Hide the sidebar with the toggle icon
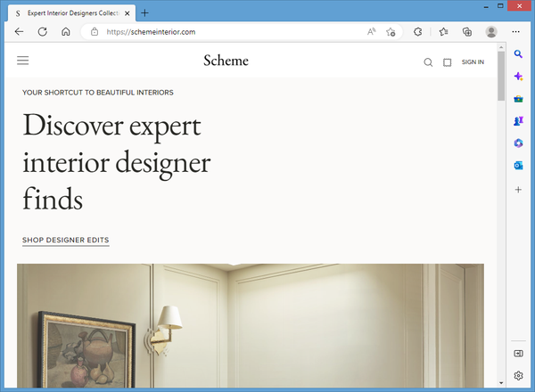The image size is (535, 392). 518,354
